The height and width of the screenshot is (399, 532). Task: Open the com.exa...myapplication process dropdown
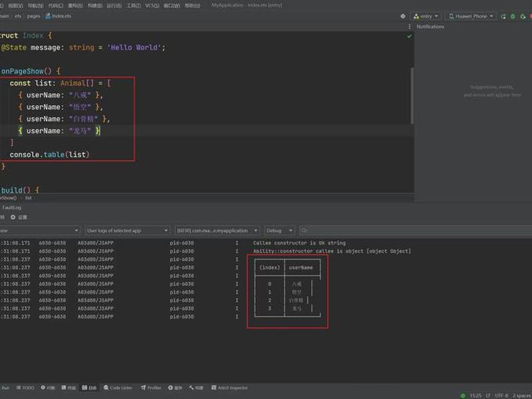(217, 231)
